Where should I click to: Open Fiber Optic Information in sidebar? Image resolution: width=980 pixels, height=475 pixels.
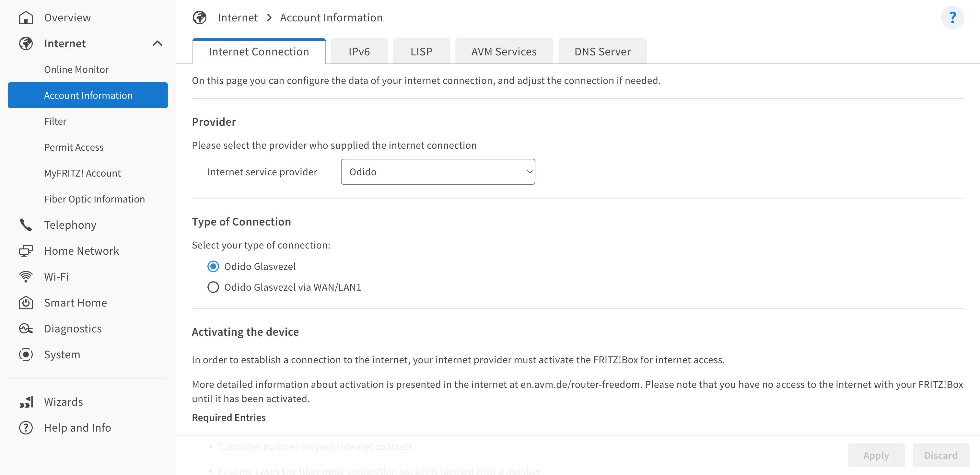pyautogui.click(x=87, y=199)
